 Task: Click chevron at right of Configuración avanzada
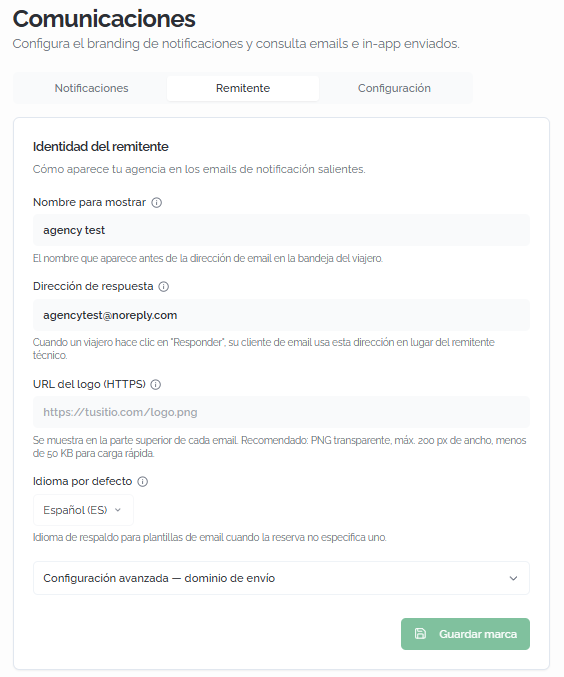[x=513, y=578]
